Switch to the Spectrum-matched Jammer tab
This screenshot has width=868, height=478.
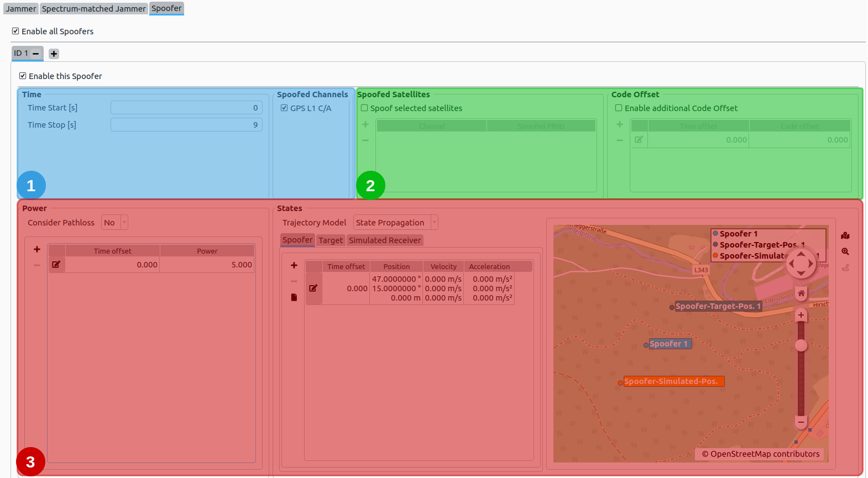(x=94, y=9)
